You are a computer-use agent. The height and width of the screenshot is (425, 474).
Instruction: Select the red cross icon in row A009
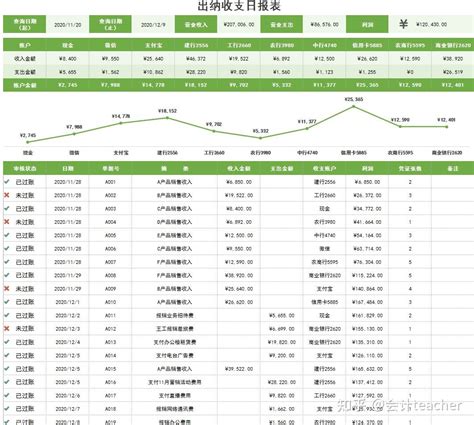[7, 288]
